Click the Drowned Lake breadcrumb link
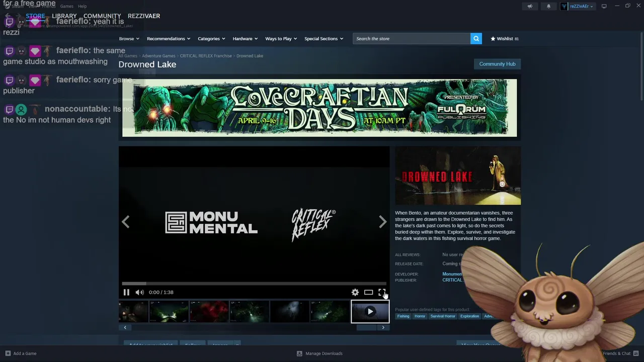Image resolution: width=644 pixels, height=362 pixels. point(250,56)
